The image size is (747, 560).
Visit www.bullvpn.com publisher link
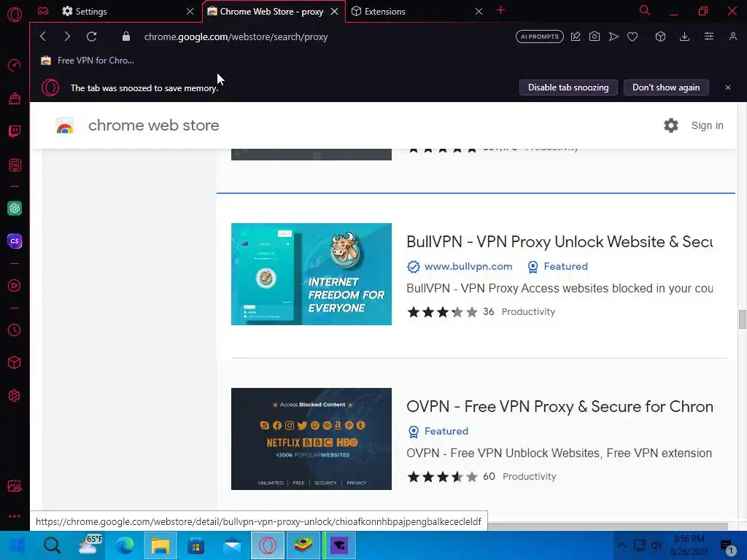click(468, 266)
